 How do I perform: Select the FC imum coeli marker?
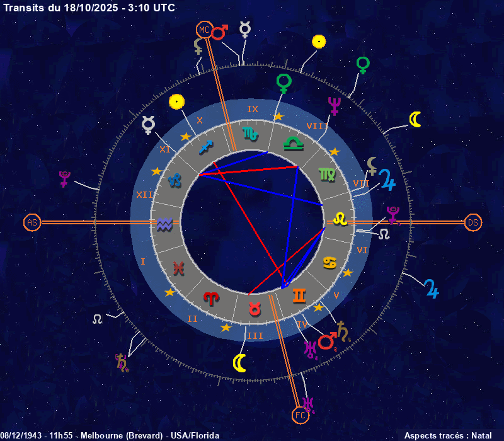click(x=301, y=415)
